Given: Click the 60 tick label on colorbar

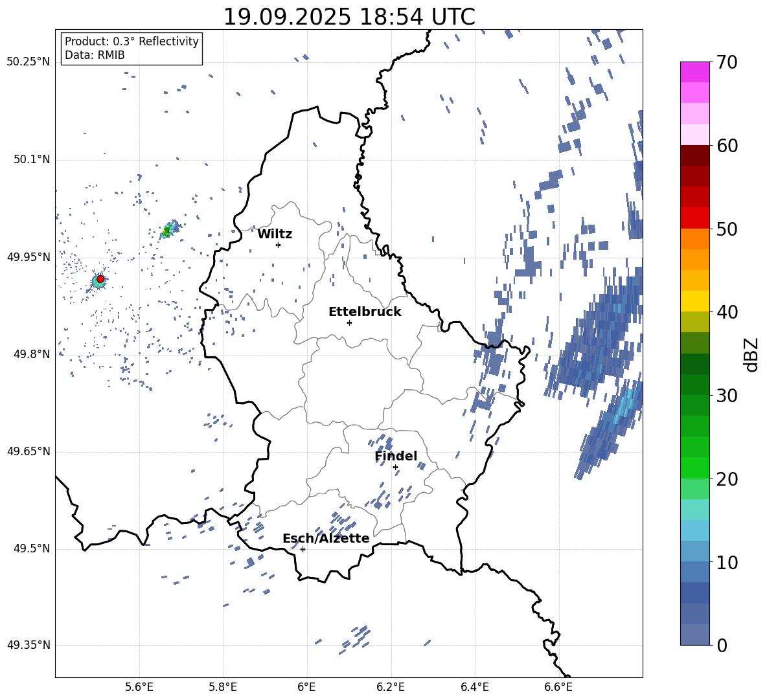Looking at the screenshot, I should click(x=726, y=146).
